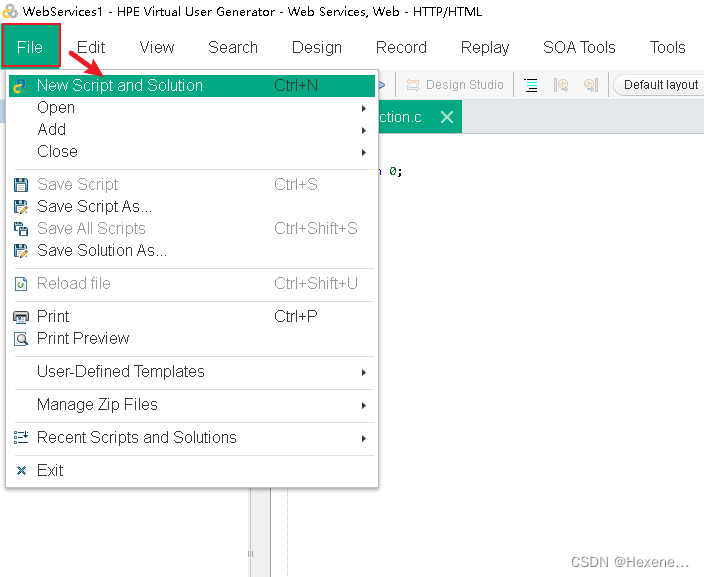Screen dimensions: 704x577
Task: Open the Replay menu
Action: [485, 47]
